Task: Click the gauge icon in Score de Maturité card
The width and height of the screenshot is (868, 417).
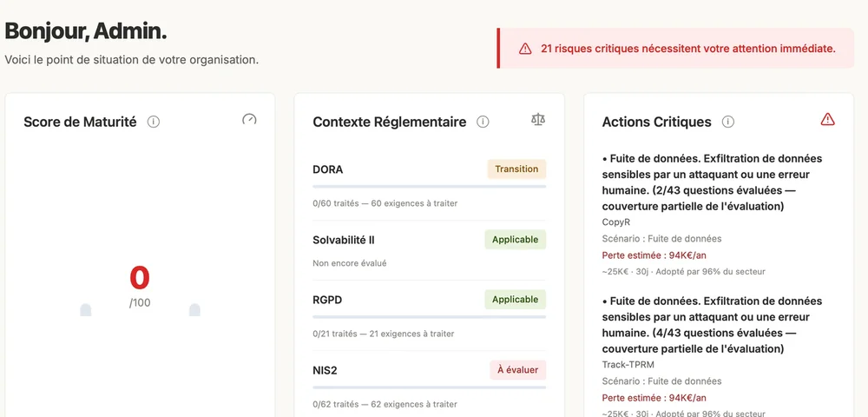Action: click(249, 119)
